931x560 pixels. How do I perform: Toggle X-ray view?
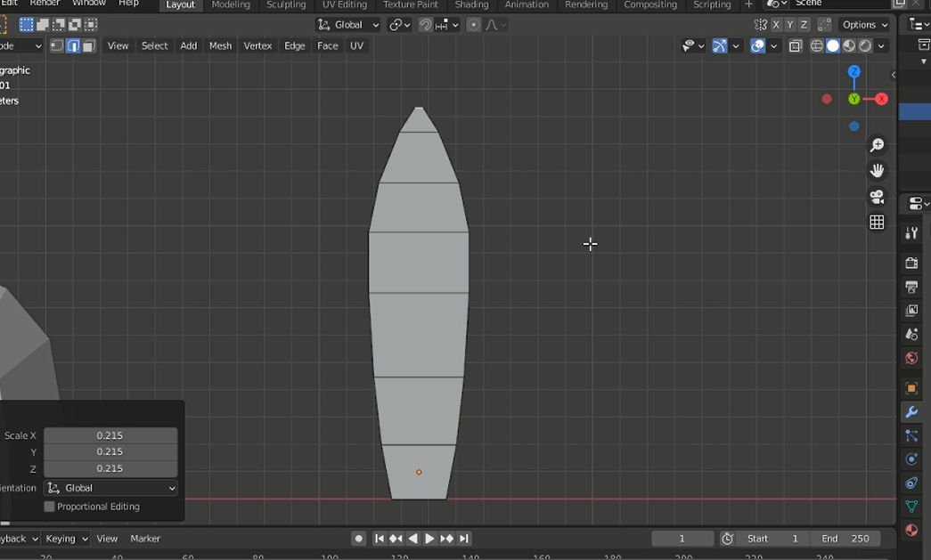pos(795,45)
